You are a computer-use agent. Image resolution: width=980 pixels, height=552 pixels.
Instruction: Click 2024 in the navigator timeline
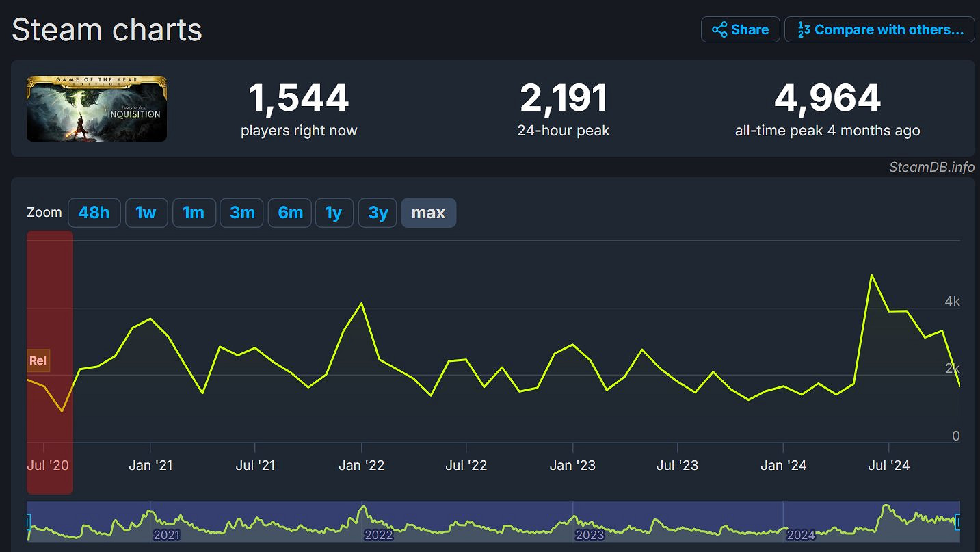coord(800,535)
